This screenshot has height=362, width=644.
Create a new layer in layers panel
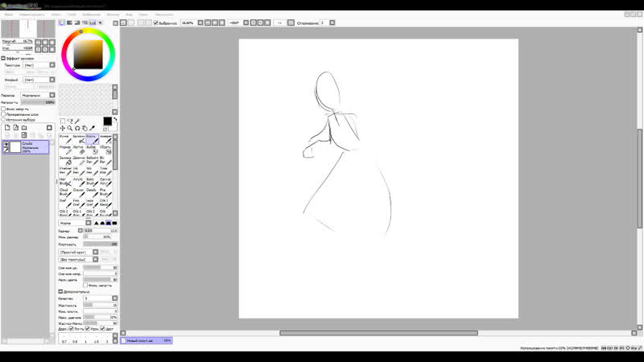pyautogui.click(x=7, y=128)
